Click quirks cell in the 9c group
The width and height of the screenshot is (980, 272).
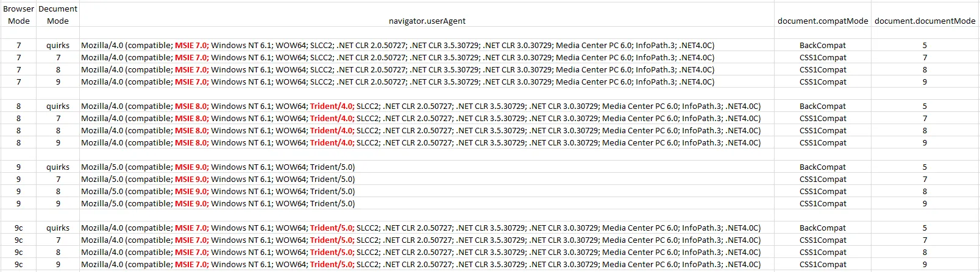58,228
